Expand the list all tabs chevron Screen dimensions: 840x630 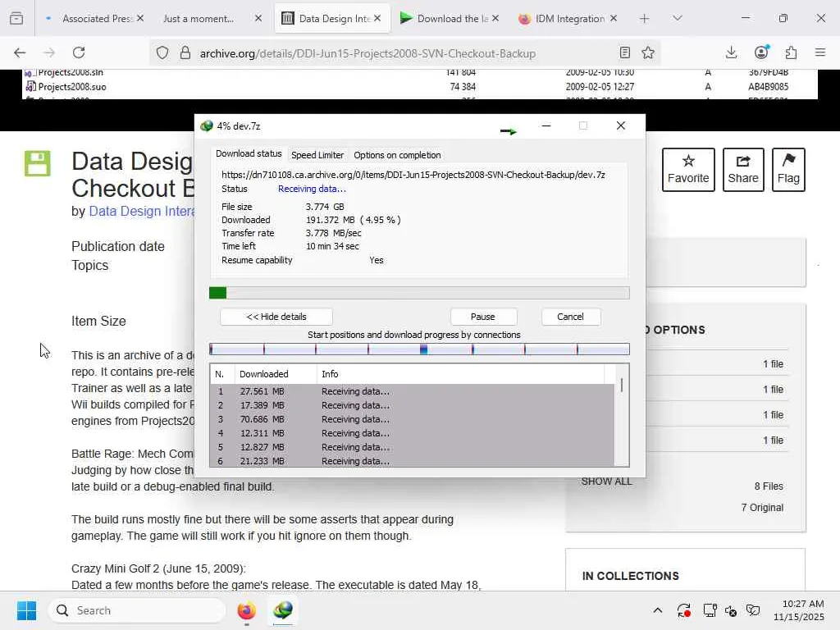pyautogui.click(x=677, y=18)
